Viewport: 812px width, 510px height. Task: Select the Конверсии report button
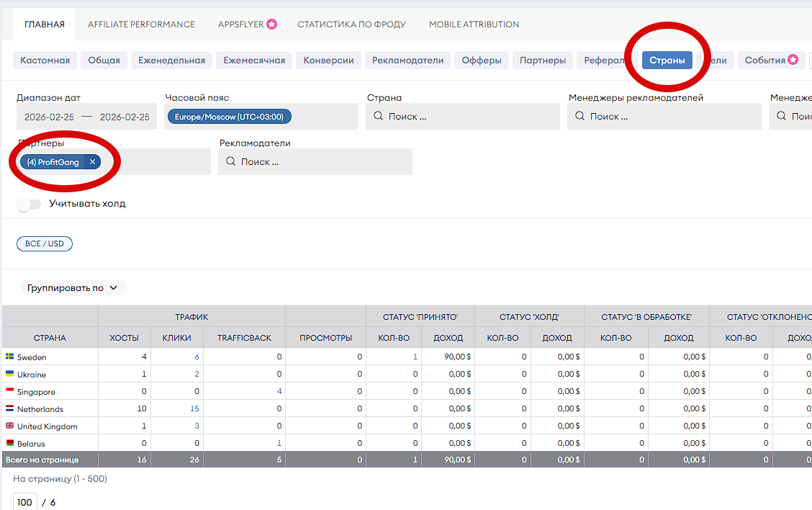329,60
